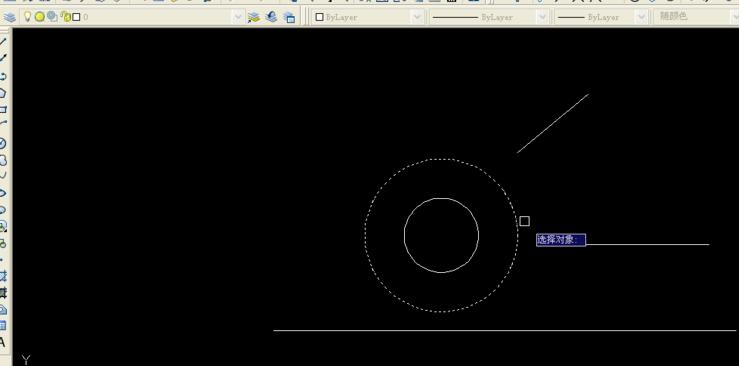Image resolution: width=739 pixels, height=366 pixels.
Task: Select the Ellipse Arc tool
Action: coord(3,210)
